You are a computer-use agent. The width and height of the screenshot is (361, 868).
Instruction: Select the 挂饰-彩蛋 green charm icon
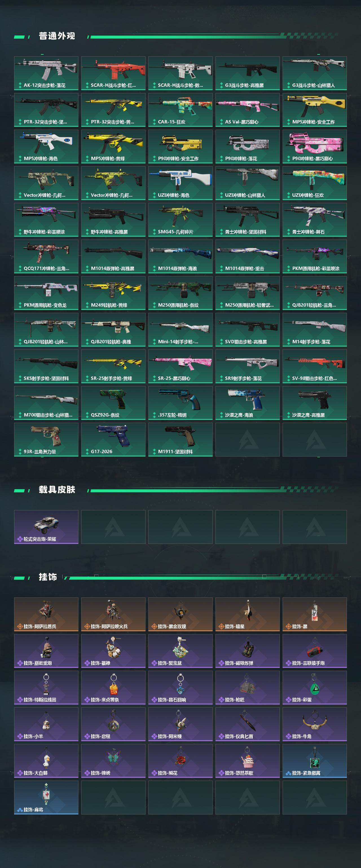pos(314,688)
